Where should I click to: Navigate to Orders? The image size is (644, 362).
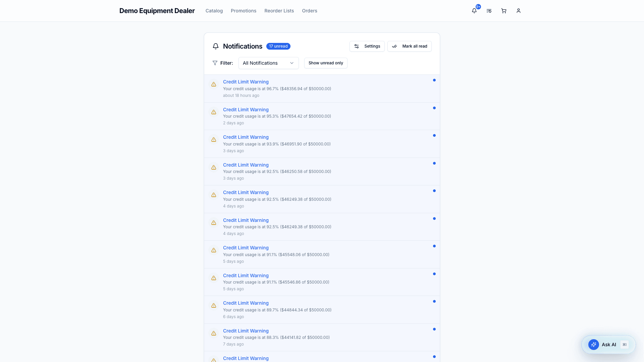(x=309, y=11)
